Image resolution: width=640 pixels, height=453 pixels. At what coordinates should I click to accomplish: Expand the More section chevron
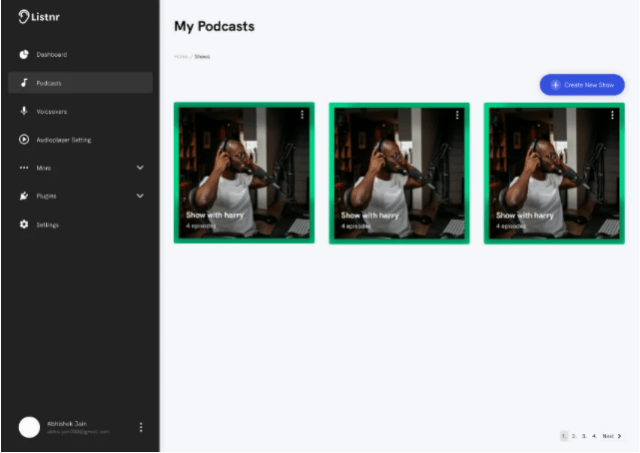pyautogui.click(x=140, y=168)
